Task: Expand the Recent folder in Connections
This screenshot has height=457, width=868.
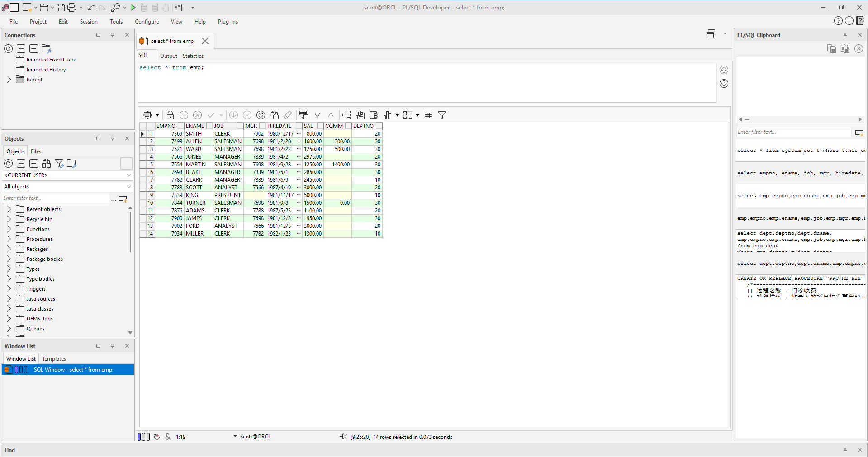Action: click(x=9, y=80)
